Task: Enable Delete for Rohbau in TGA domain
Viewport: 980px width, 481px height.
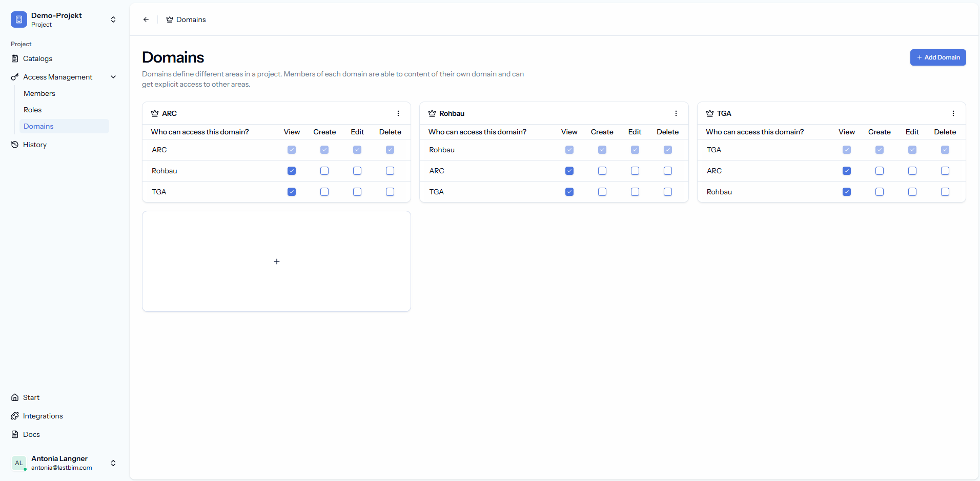Action: (x=945, y=192)
